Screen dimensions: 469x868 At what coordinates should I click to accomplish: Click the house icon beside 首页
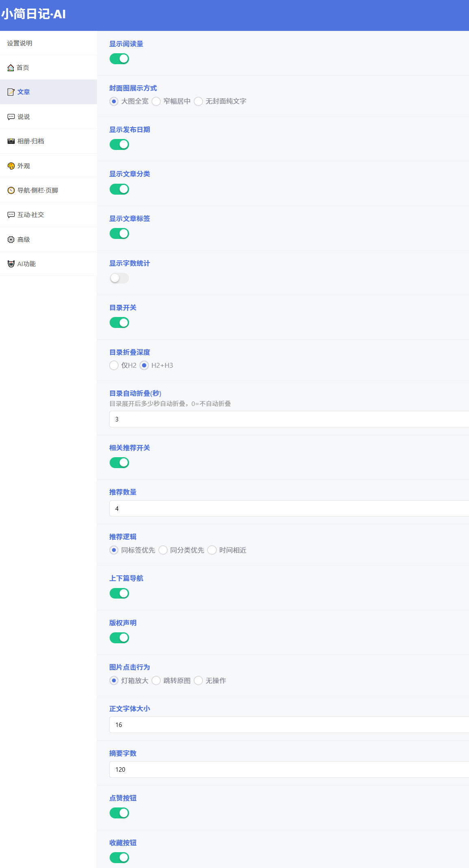[x=11, y=68]
